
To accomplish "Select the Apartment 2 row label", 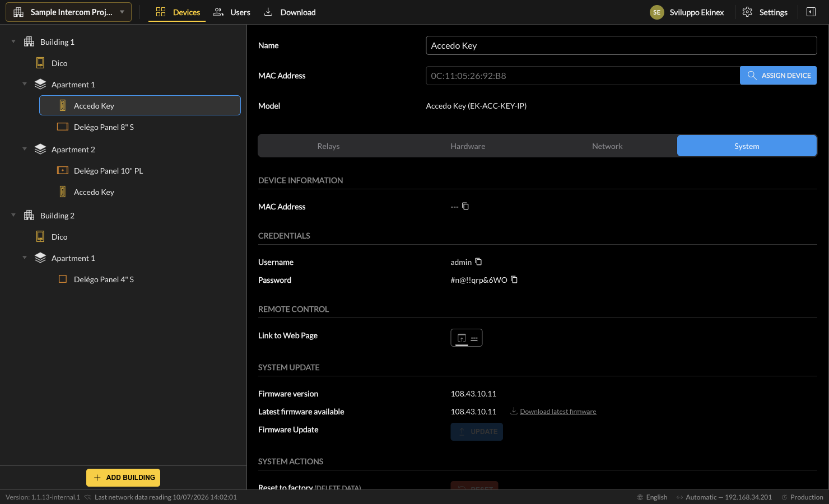I will [73, 150].
